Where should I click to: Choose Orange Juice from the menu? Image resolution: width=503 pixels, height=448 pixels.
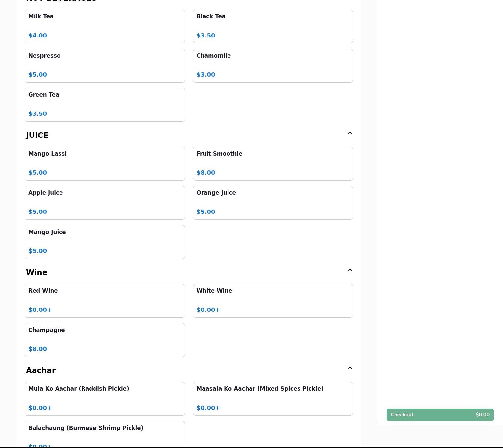click(273, 203)
